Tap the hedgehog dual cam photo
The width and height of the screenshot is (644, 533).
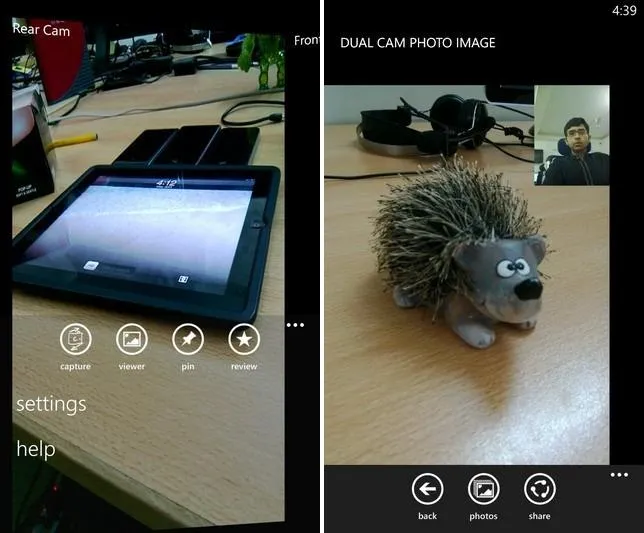467,275
